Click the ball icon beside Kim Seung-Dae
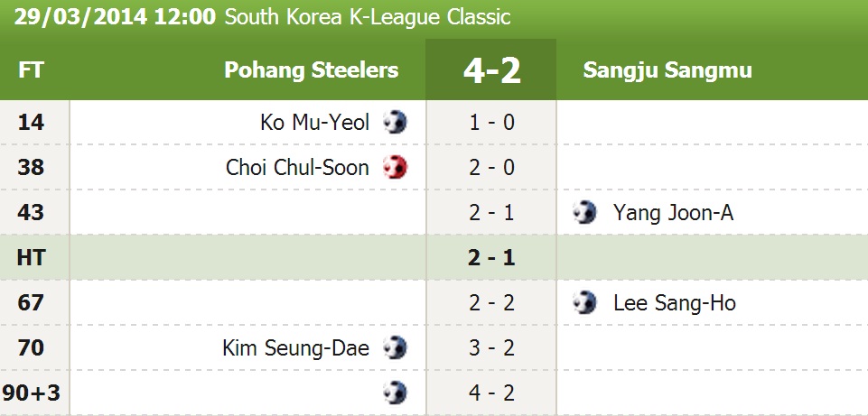This screenshot has height=416, width=868. [x=395, y=347]
